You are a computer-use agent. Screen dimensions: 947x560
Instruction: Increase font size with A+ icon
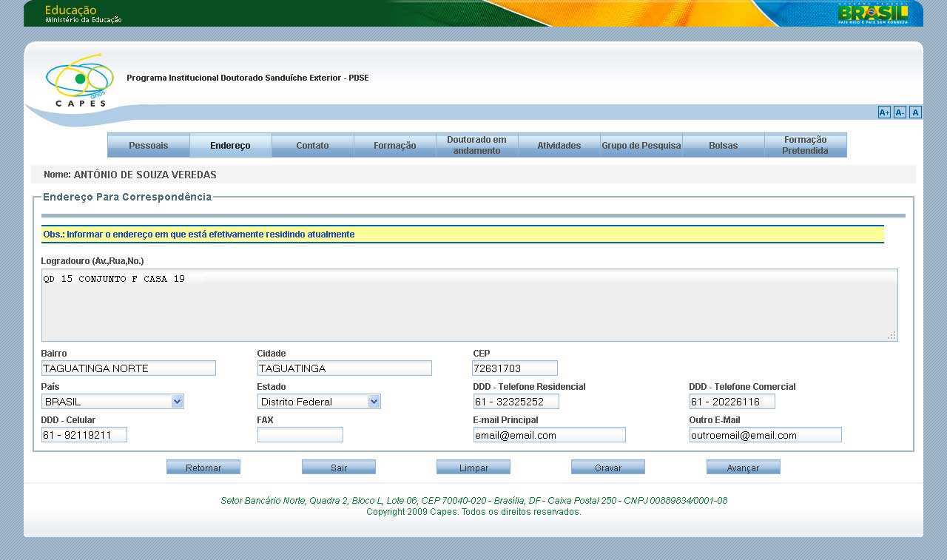tap(884, 112)
